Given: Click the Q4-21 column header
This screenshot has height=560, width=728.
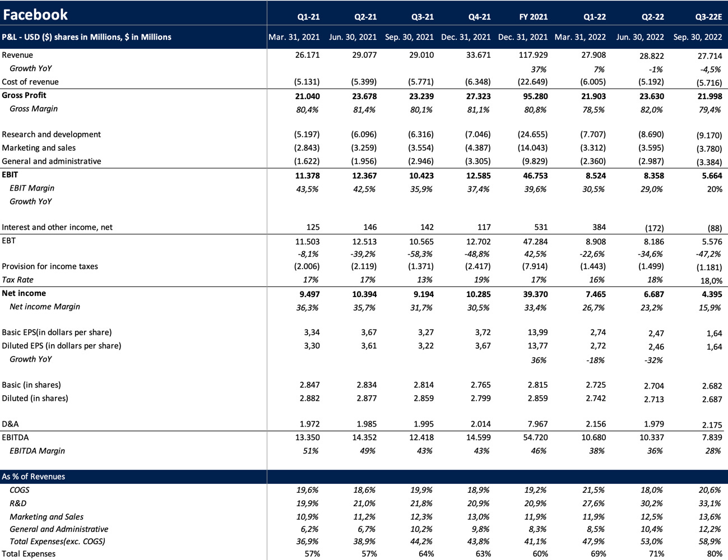Looking at the screenshot, I should pyautogui.click(x=479, y=17).
